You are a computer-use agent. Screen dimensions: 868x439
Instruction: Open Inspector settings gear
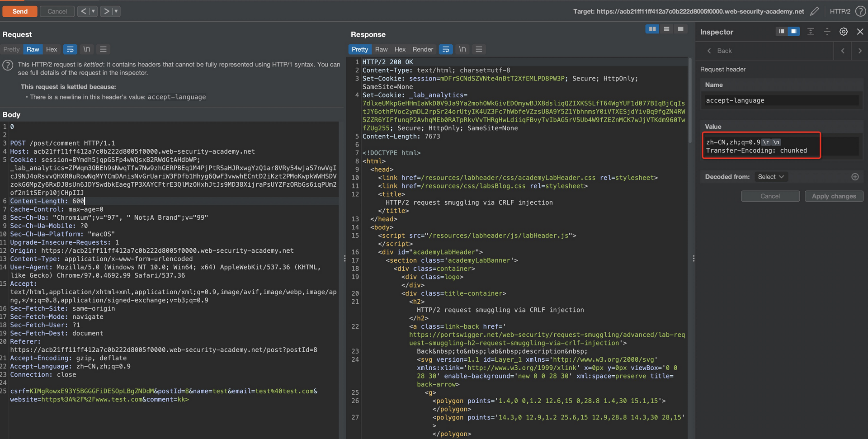(x=844, y=31)
